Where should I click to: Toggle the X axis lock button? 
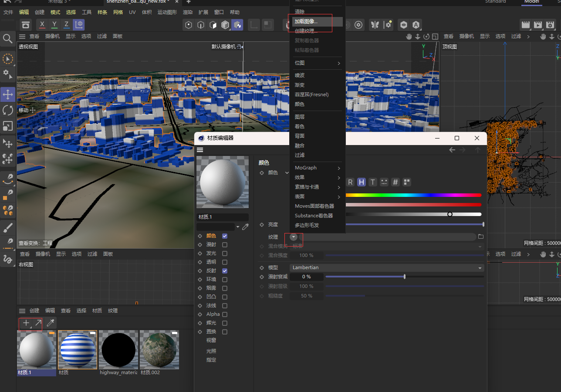42,25
